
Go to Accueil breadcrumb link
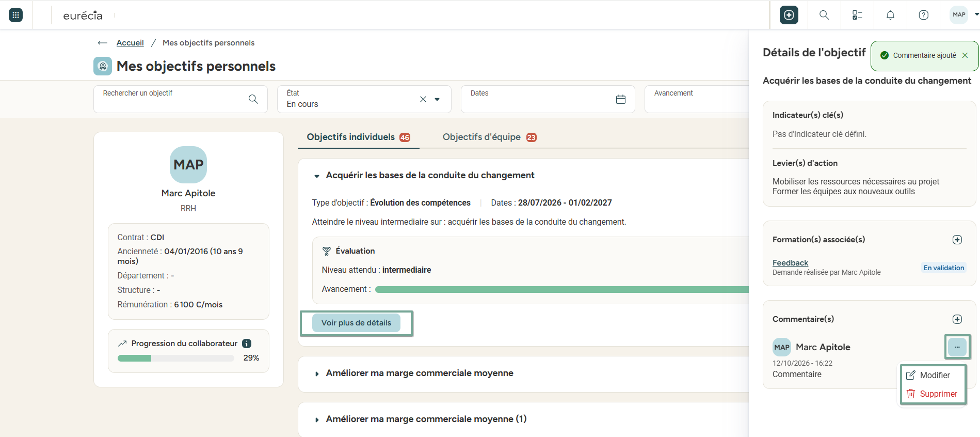tap(130, 43)
